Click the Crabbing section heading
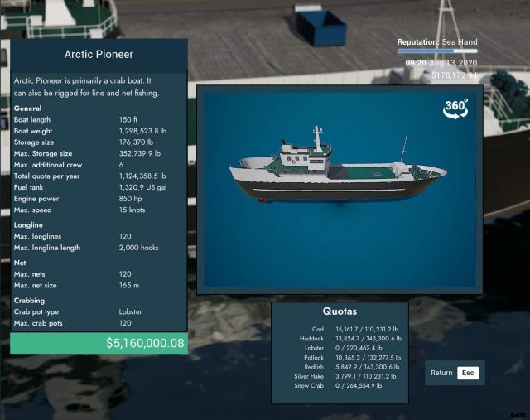Screen dimensions: 530x420 (x=30, y=300)
